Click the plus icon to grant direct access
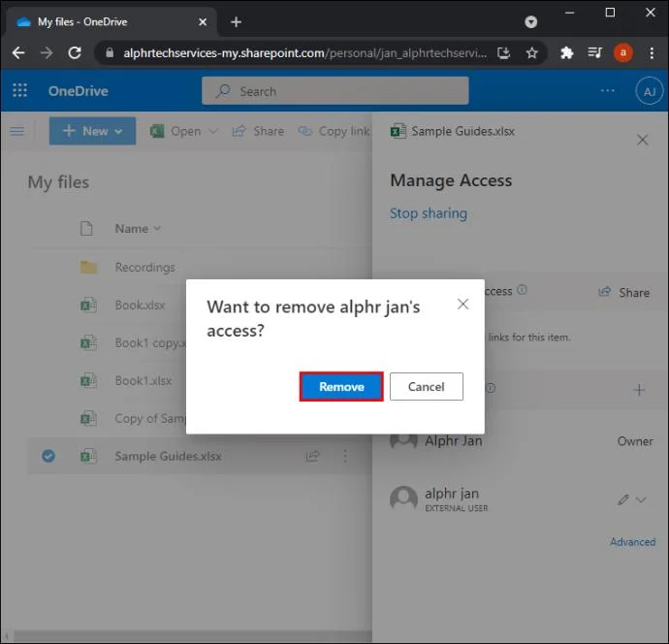669x644 pixels. [x=639, y=390]
